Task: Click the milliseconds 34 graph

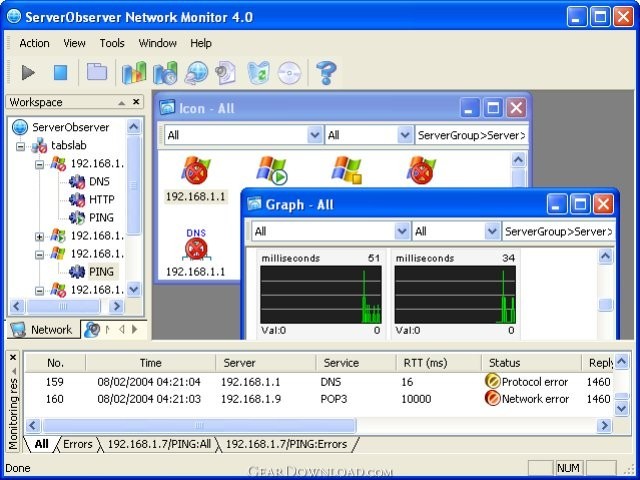Action: click(455, 294)
